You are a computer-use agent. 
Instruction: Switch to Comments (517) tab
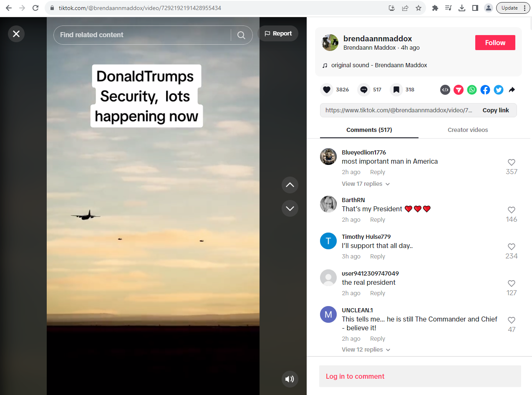click(369, 130)
